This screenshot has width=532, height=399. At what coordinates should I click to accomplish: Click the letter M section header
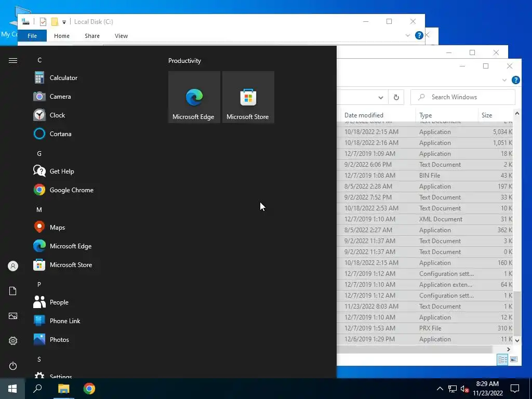point(39,210)
